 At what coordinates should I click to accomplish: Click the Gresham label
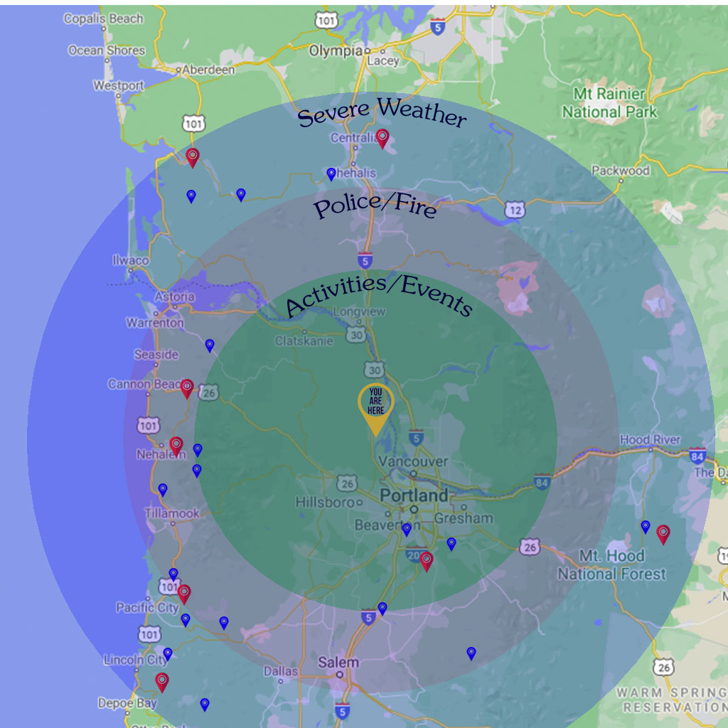(x=464, y=518)
